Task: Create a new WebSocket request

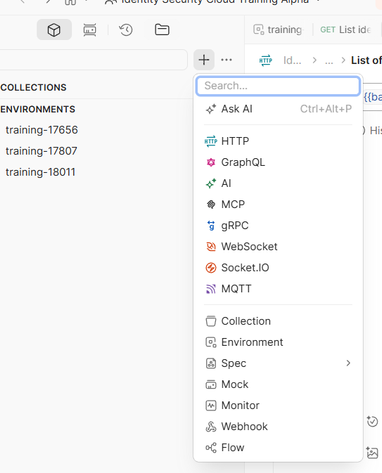Action: (278, 247)
